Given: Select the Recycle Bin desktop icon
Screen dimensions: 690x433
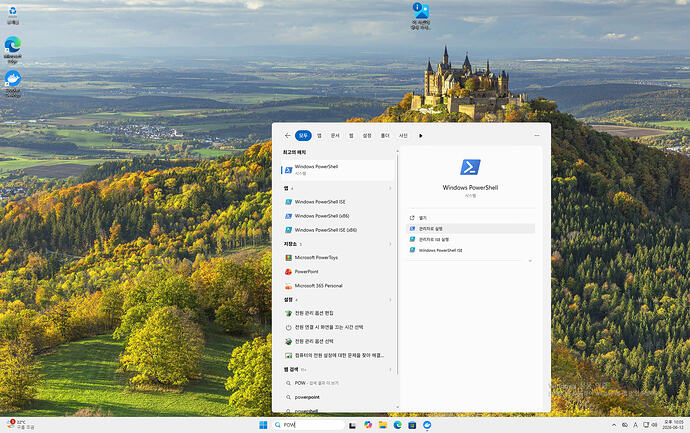Looking at the screenshot, I should (13, 15).
